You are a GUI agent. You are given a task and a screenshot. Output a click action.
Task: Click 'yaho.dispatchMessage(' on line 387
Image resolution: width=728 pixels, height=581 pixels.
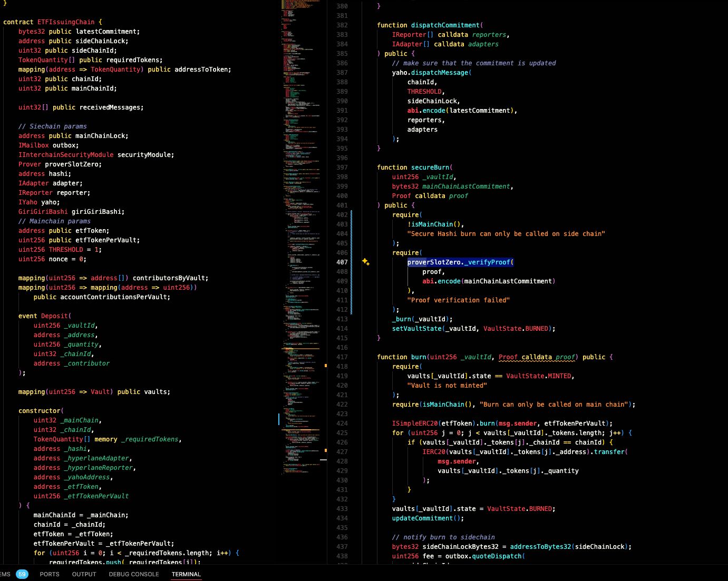(432, 73)
